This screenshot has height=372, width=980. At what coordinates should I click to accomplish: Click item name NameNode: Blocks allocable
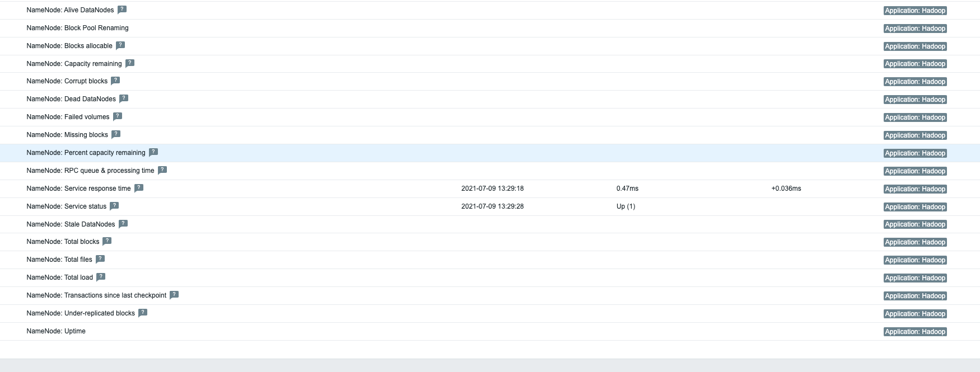tap(69, 46)
